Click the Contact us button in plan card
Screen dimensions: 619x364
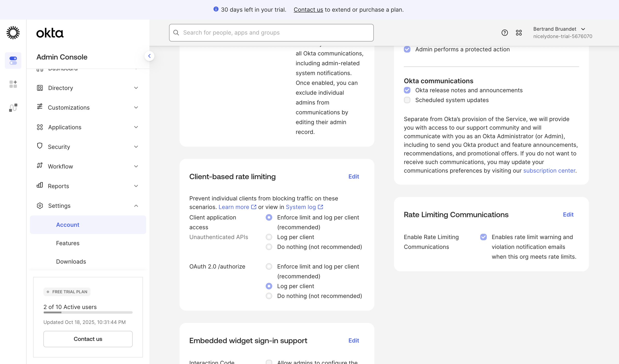[88, 339]
